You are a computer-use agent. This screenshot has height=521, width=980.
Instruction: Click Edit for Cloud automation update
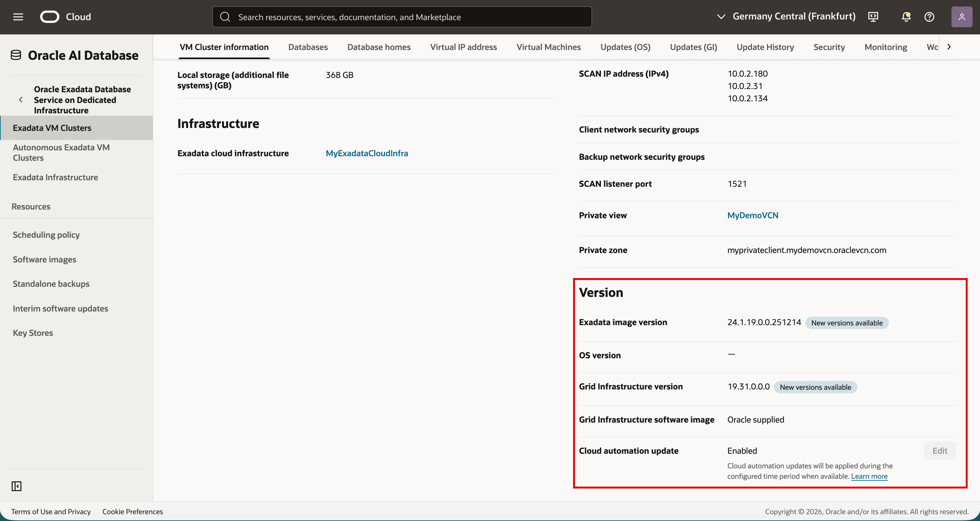pyautogui.click(x=940, y=451)
